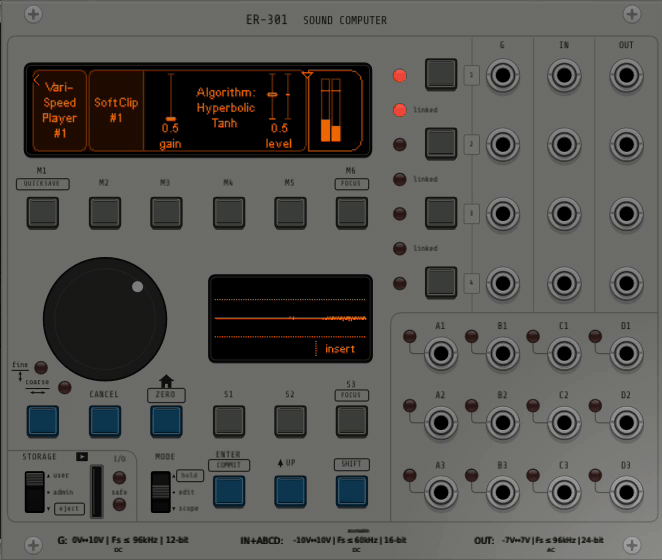Click the M6 FOCUS button

[x=352, y=212]
